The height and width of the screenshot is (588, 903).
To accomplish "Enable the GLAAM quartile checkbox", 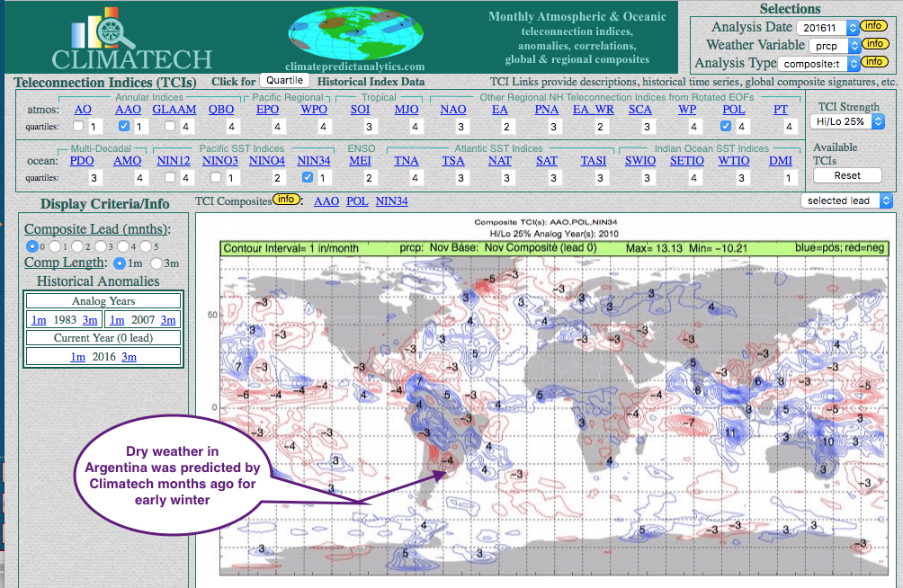I will tap(171, 127).
